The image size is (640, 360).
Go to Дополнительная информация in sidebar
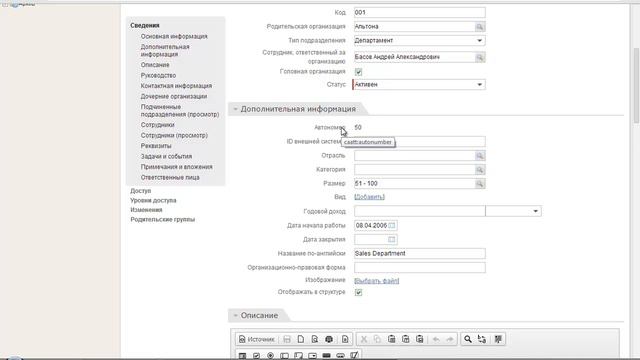coord(165,51)
